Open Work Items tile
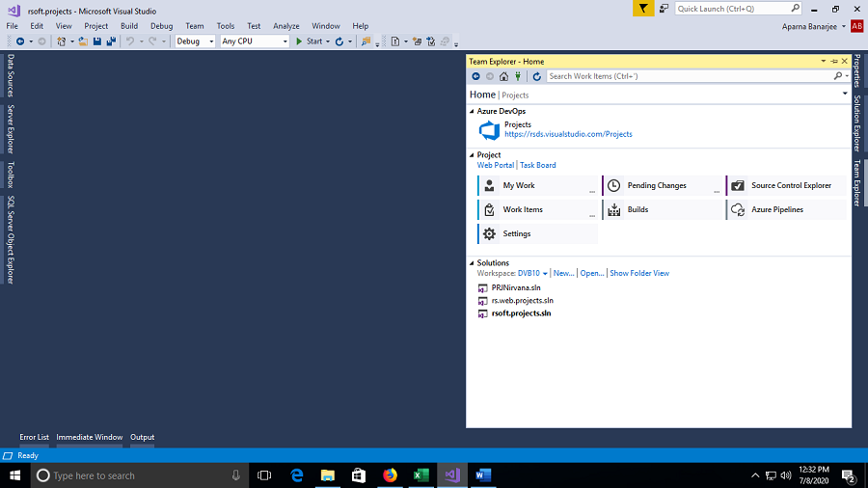This screenshot has height=488, width=868. tap(537, 209)
